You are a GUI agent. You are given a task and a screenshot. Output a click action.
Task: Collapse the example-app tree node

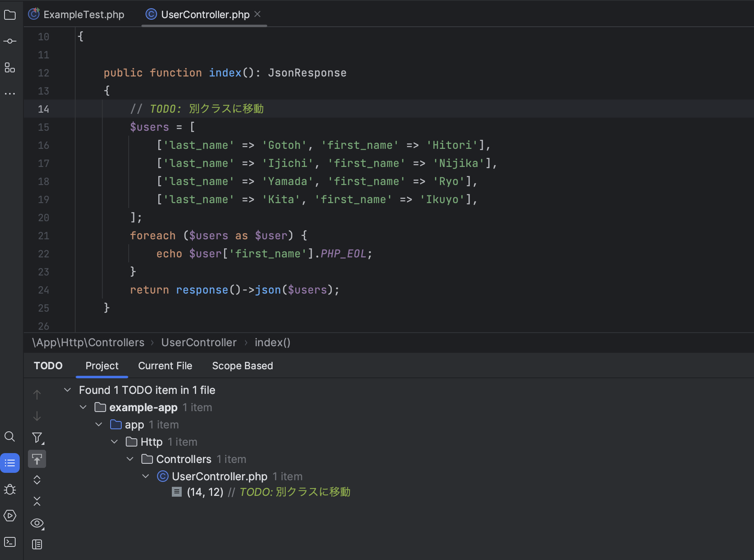pyautogui.click(x=83, y=407)
